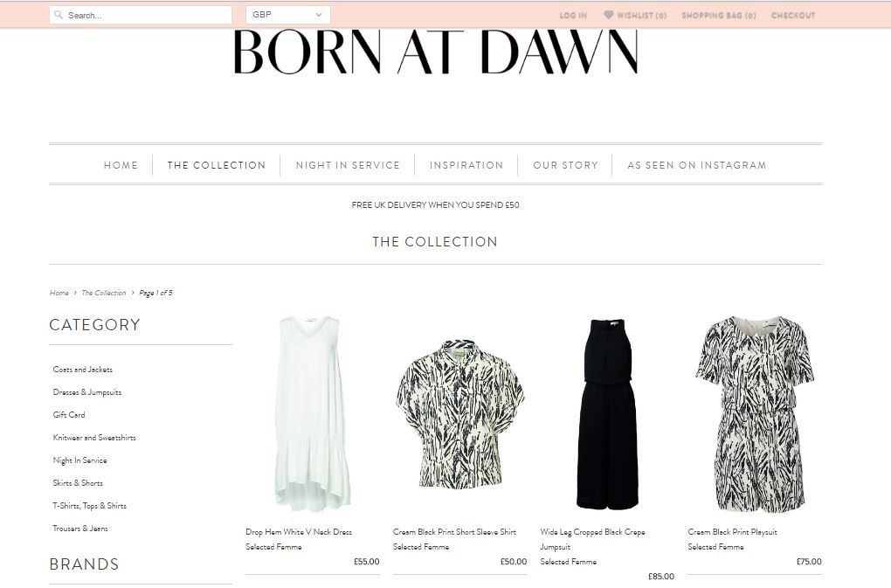Open the Home menu item
Viewport: 891px width, 588px height.
[121, 165]
